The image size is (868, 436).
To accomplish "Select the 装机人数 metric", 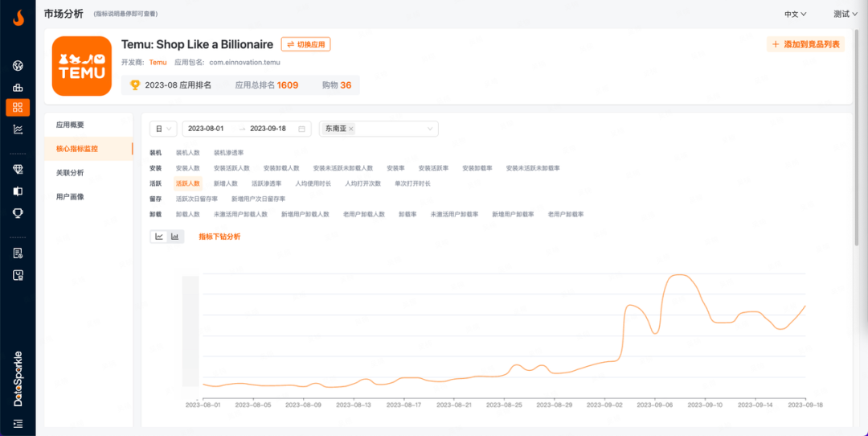I will click(x=187, y=153).
